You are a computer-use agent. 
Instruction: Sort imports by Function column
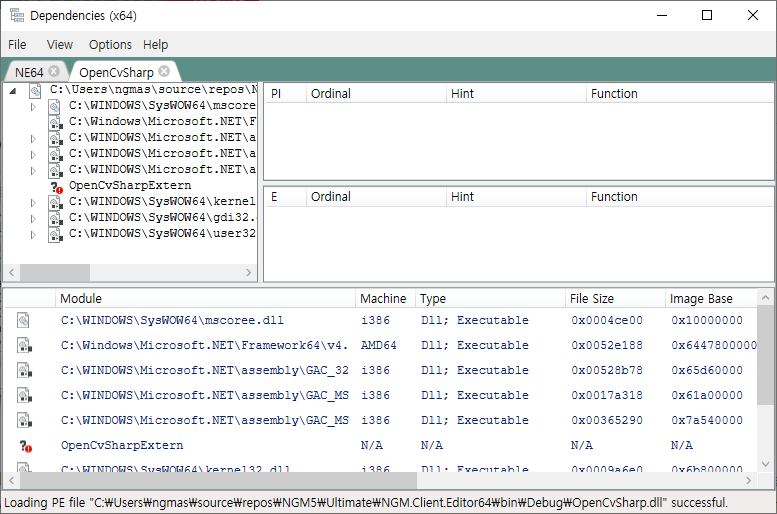pyautogui.click(x=680, y=94)
